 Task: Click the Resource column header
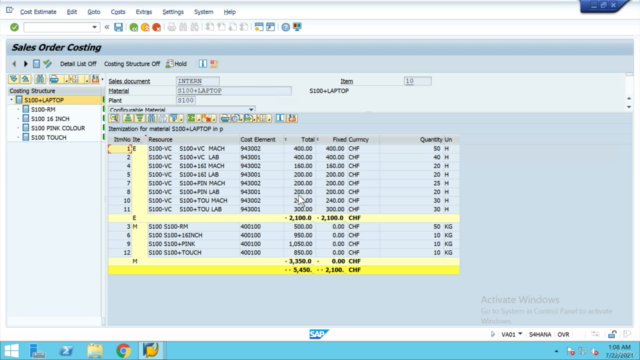pos(193,140)
